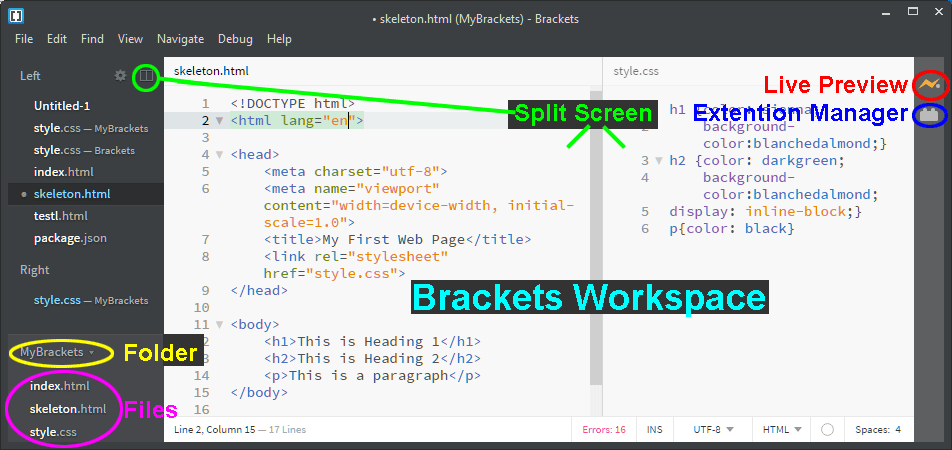The width and height of the screenshot is (952, 450).
Task: Open the MyBrackets project folder dropdown
Action: (58, 352)
